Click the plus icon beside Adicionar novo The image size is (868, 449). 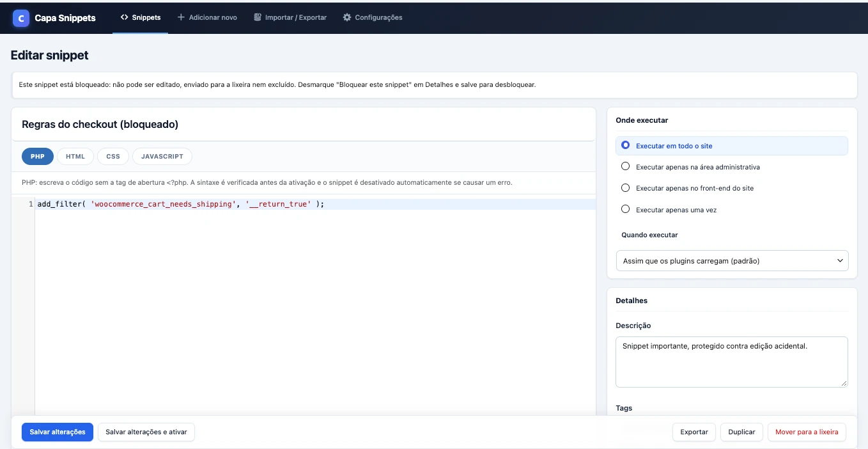click(181, 18)
